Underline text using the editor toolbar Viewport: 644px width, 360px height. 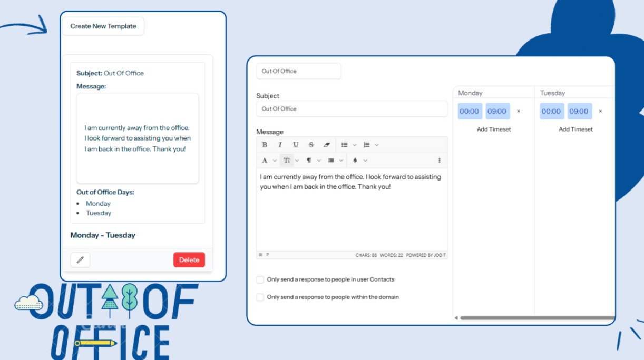pyautogui.click(x=296, y=144)
